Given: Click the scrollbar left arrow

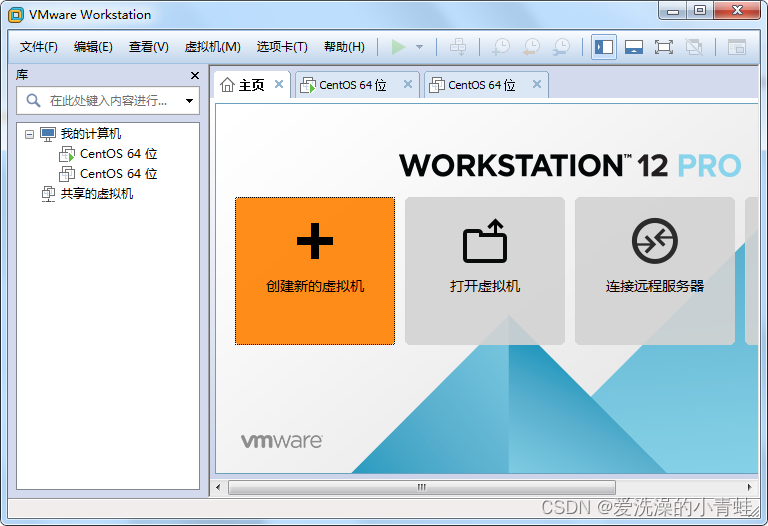Looking at the screenshot, I should pos(218,487).
